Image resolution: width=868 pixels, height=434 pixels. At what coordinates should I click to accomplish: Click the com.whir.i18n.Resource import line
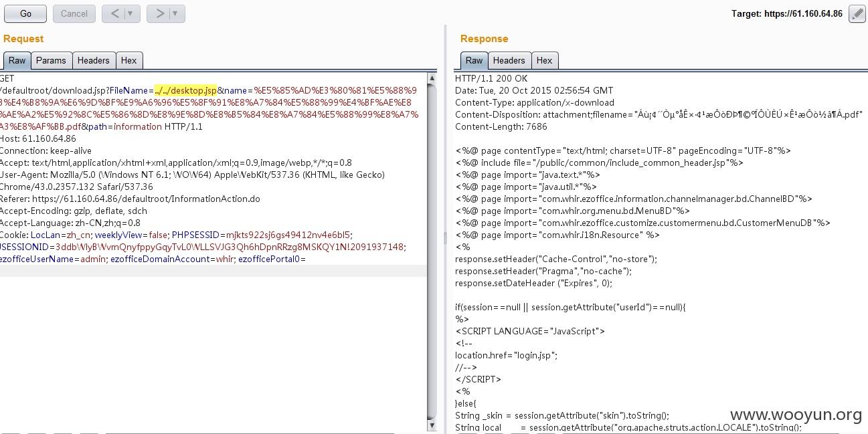[x=557, y=235]
